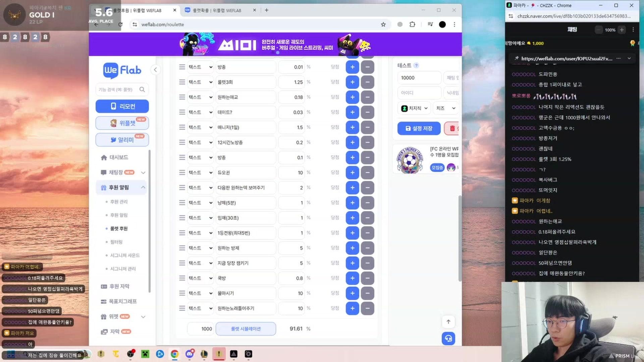Open the 치즈 currency dropdown
Viewport: 644px width, 362px height.
click(x=445, y=108)
